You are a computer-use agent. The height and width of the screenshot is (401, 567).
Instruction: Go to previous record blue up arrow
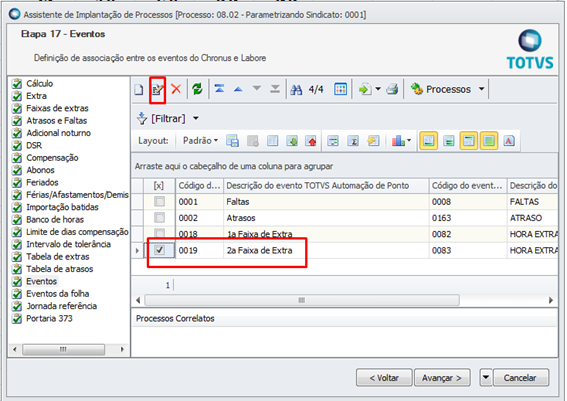238,89
